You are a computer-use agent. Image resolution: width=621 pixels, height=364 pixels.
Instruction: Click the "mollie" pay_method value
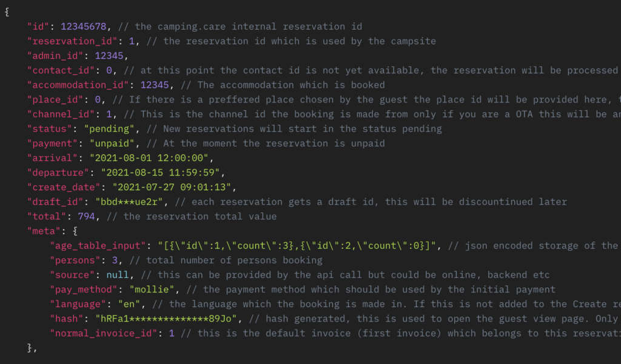[x=152, y=290]
